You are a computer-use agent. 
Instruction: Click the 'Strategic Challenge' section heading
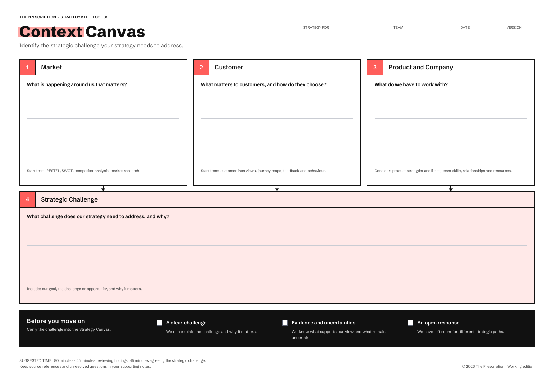(x=69, y=199)
